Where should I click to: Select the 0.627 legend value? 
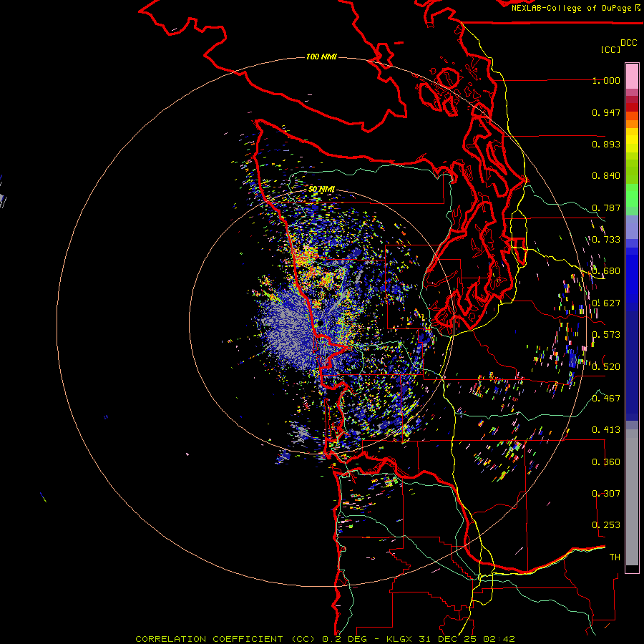[606, 303]
